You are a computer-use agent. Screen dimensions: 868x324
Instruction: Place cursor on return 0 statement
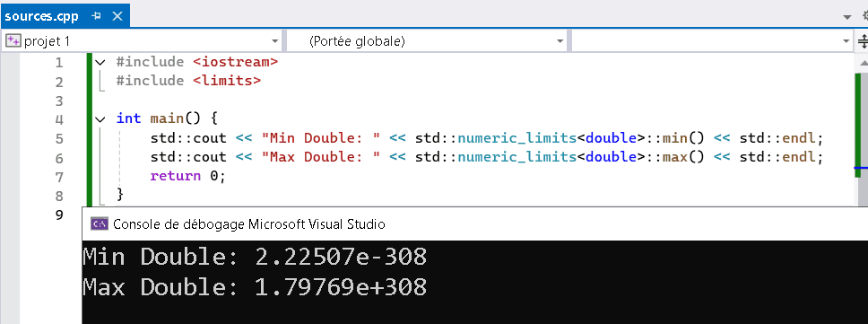point(188,176)
